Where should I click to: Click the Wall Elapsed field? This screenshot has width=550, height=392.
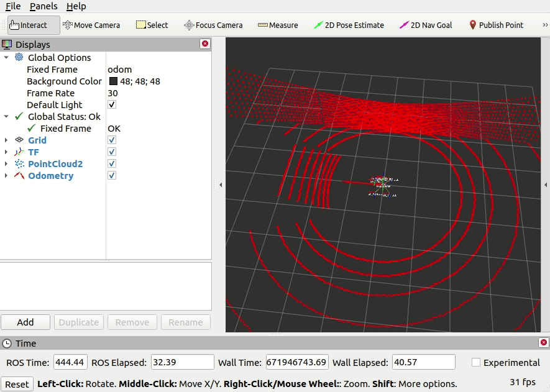pos(424,362)
